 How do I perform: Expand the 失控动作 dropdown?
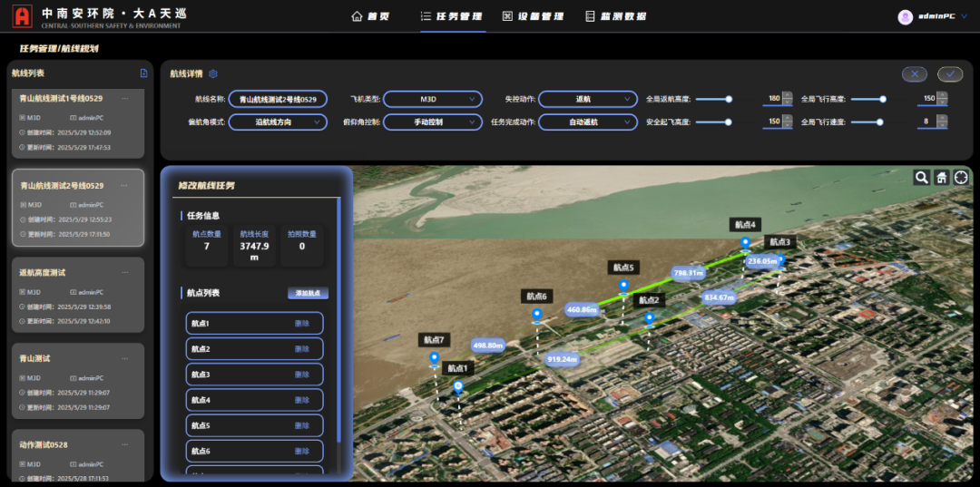pyautogui.click(x=587, y=99)
